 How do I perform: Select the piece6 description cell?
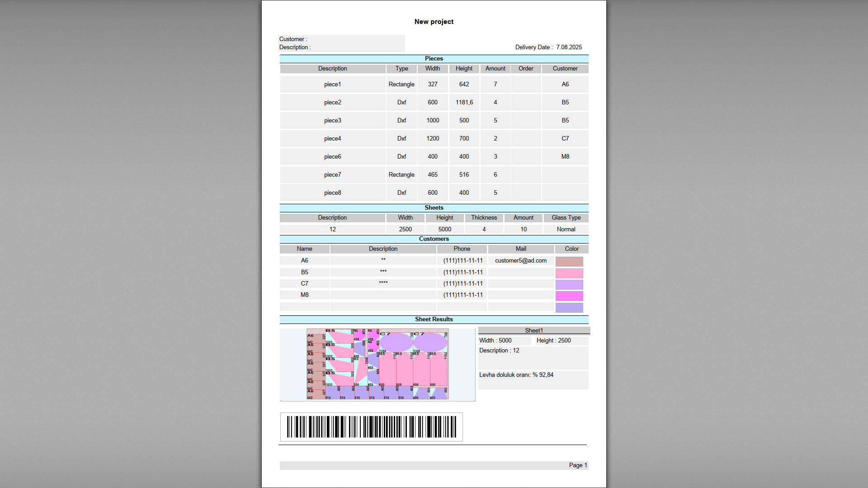coord(333,157)
